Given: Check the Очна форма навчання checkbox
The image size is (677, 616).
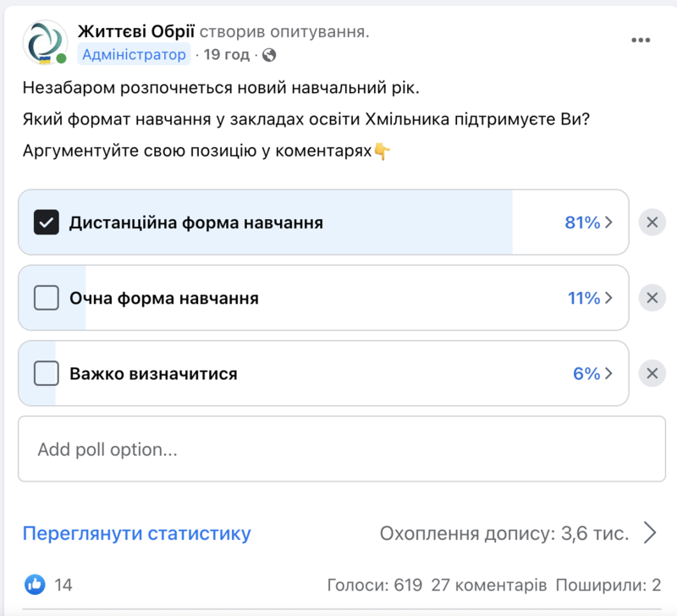Looking at the screenshot, I should (47, 298).
